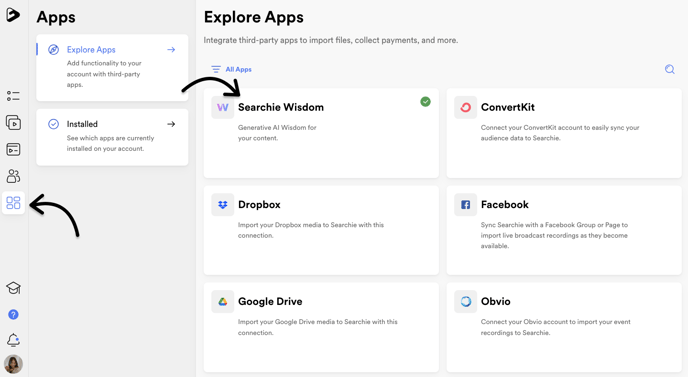Open the Searchie Wisdom app title

[281, 108]
